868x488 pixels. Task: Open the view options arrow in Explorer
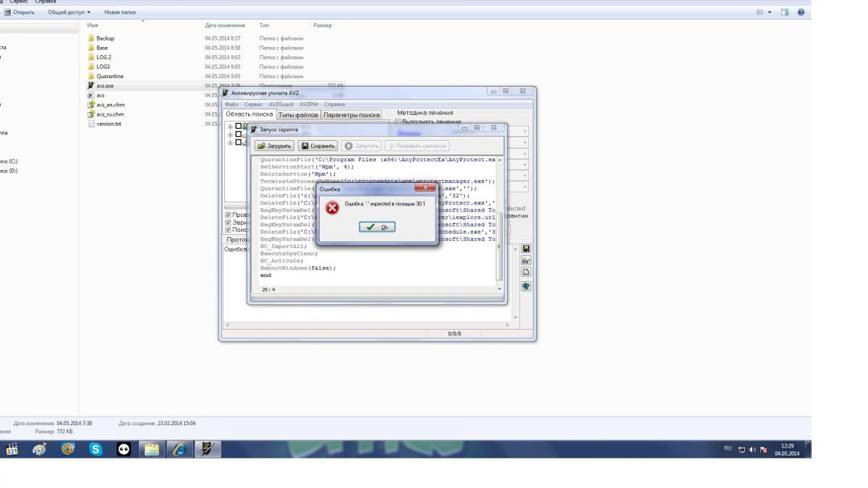(x=770, y=12)
